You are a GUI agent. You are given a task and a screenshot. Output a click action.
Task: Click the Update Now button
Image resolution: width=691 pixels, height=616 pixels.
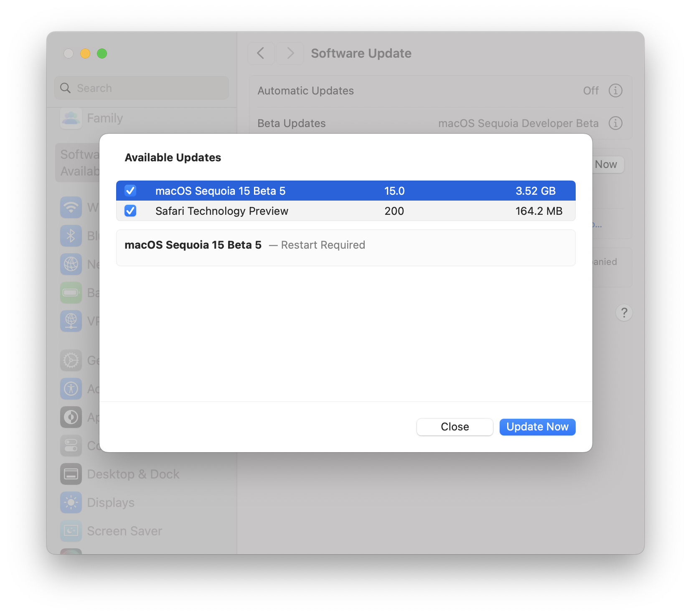point(537,427)
